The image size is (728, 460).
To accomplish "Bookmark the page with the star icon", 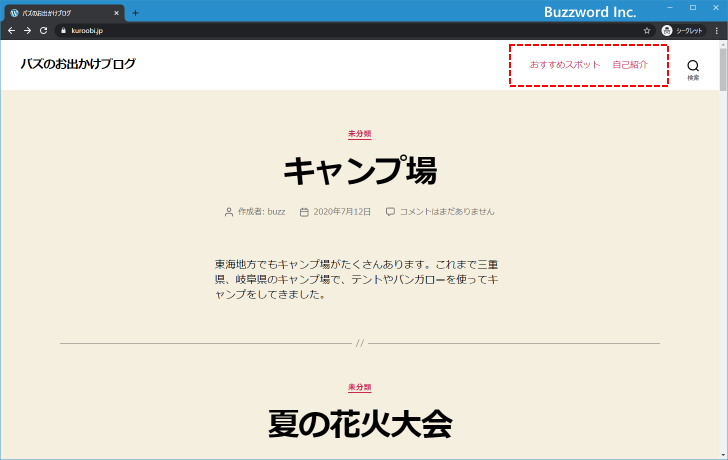I will 647,31.
